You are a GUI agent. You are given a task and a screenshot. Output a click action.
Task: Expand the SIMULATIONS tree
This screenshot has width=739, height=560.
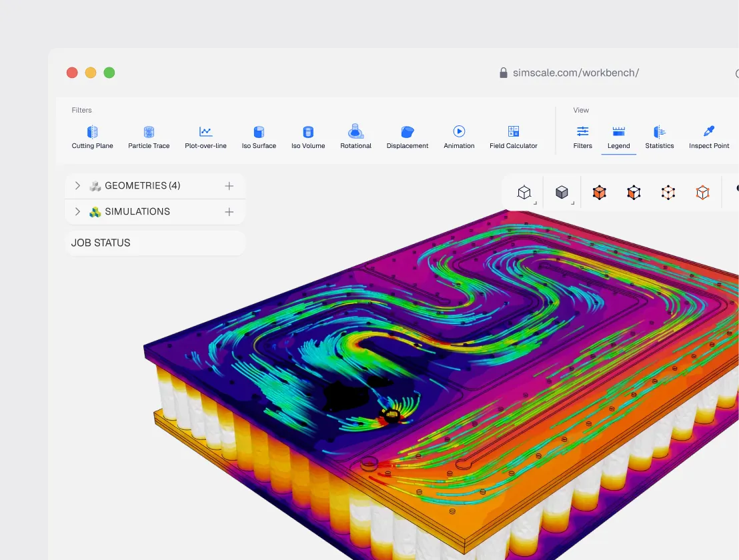pos(78,211)
